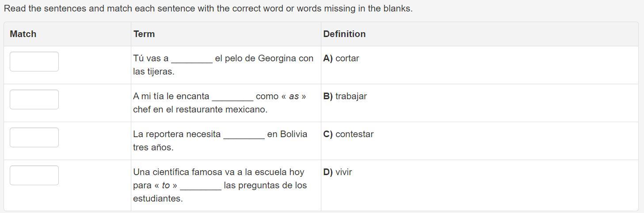This screenshot has height=213, width=644.
Task: Click the Term column header
Action: [144, 34]
